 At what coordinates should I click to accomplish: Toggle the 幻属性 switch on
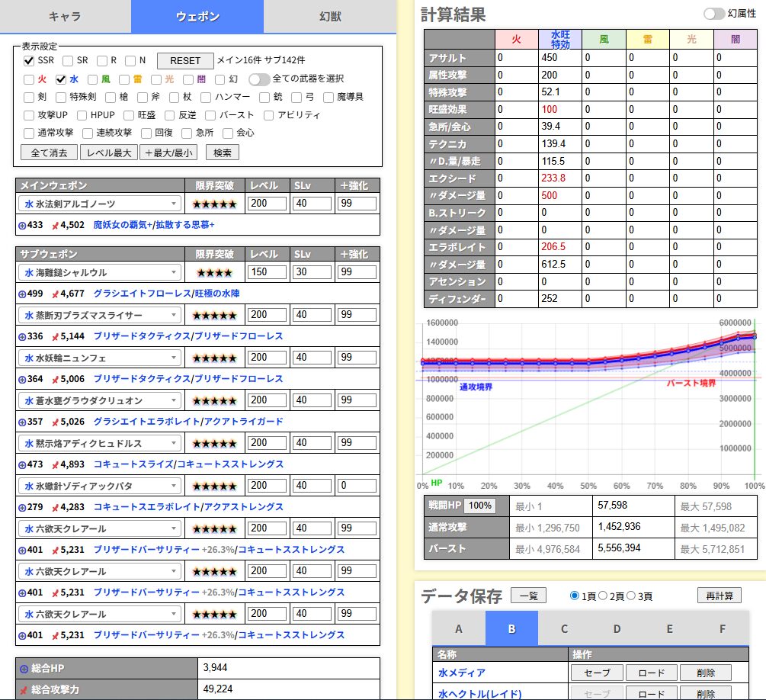click(x=713, y=14)
